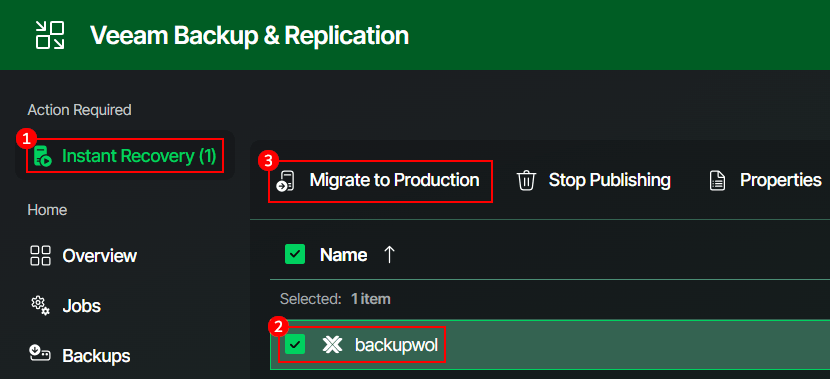The image size is (830, 379).
Task: Click the Stop Publishing trash icon
Action: click(526, 181)
